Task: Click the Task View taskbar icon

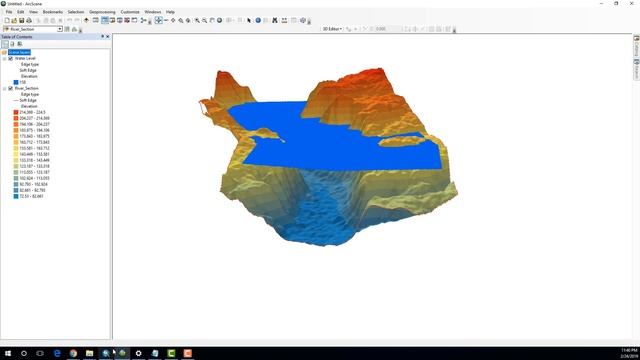Action: pos(40,353)
